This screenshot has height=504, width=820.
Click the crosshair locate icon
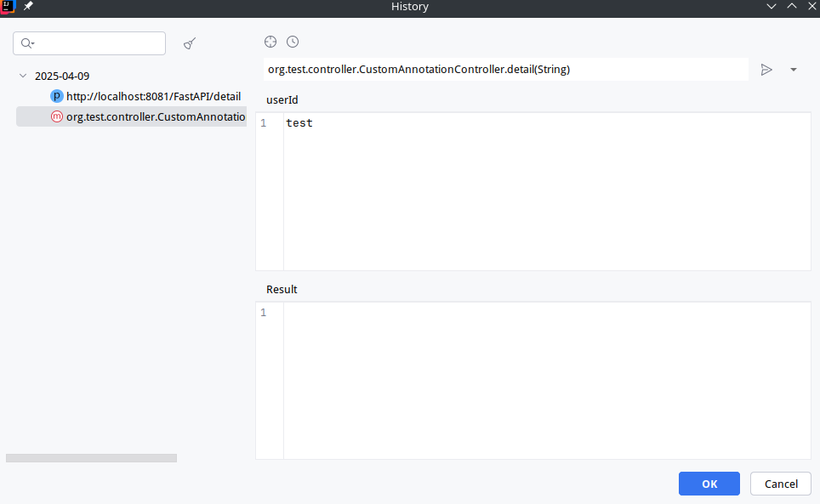coord(270,42)
